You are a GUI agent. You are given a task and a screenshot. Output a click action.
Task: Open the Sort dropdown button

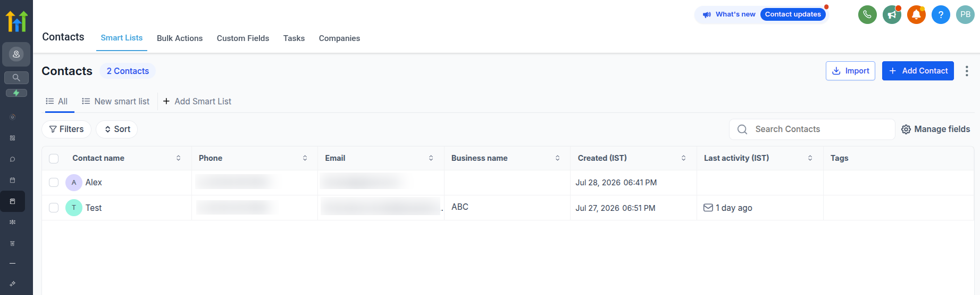coord(117,129)
